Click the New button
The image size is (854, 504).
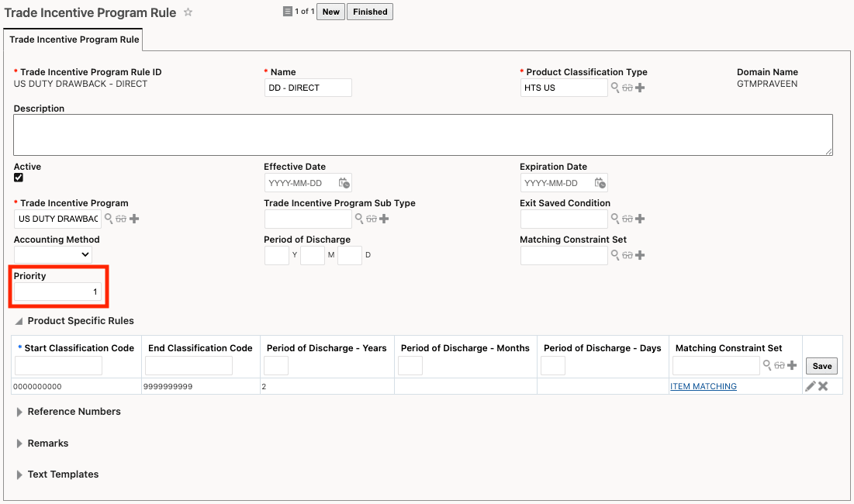click(x=330, y=12)
